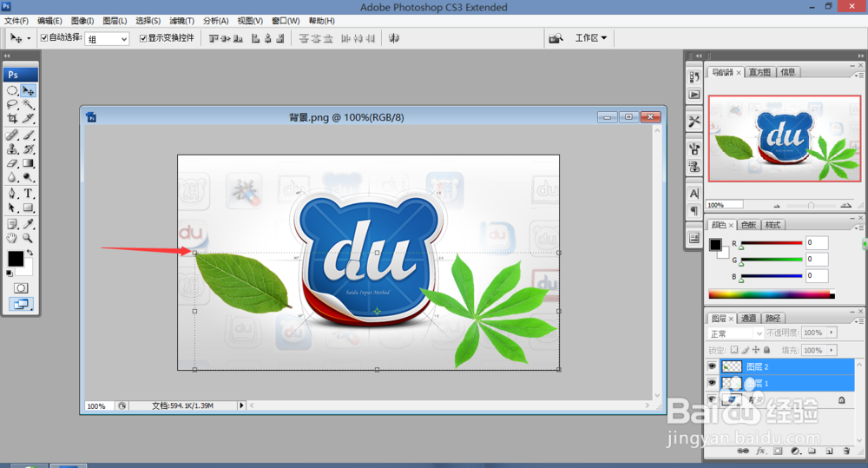Change the screen mode button
The image size is (868, 468).
click(x=21, y=304)
